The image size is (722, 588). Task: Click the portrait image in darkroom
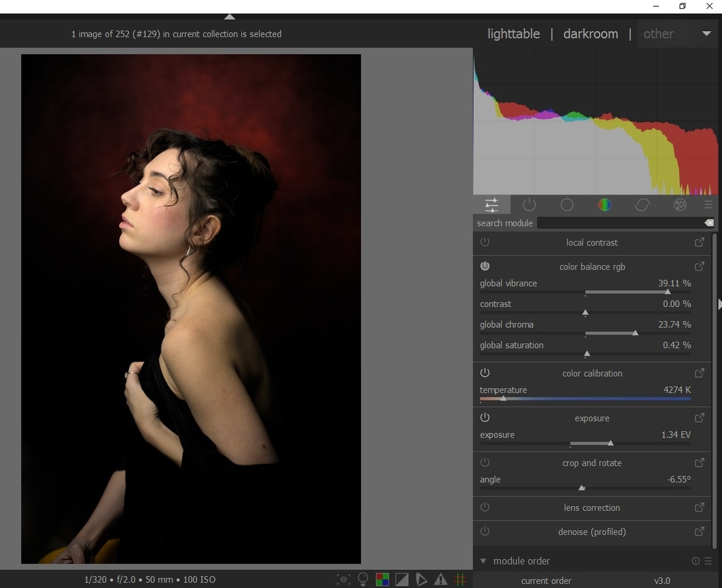pos(191,309)
